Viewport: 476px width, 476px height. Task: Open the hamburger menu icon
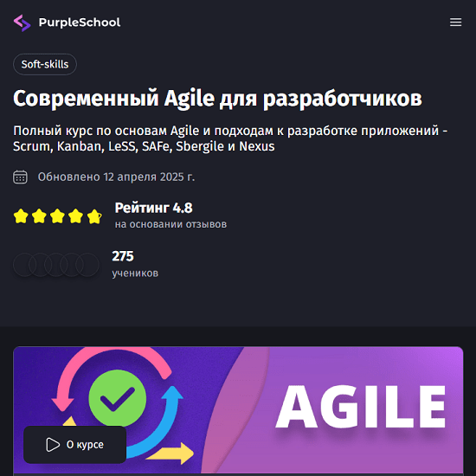(455, 23)
